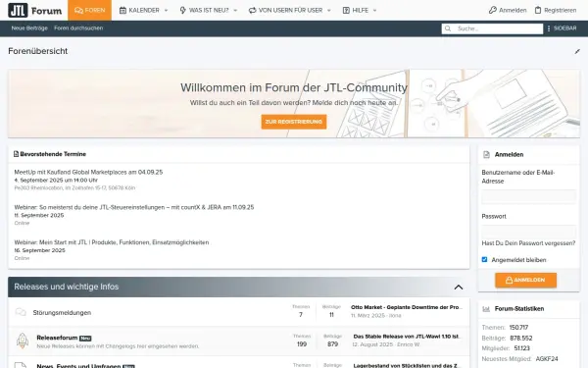Click the text '878.552'
This screenshot has height=368, width=588.
[x=521, y=338]
